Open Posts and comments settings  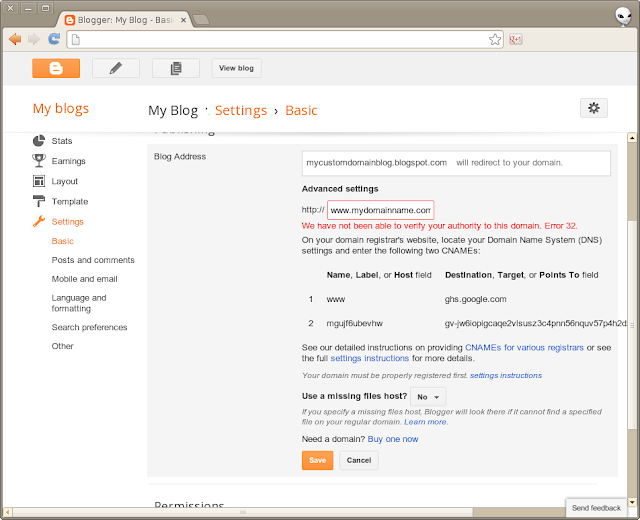pyautogui.click(x=93, y=260)
